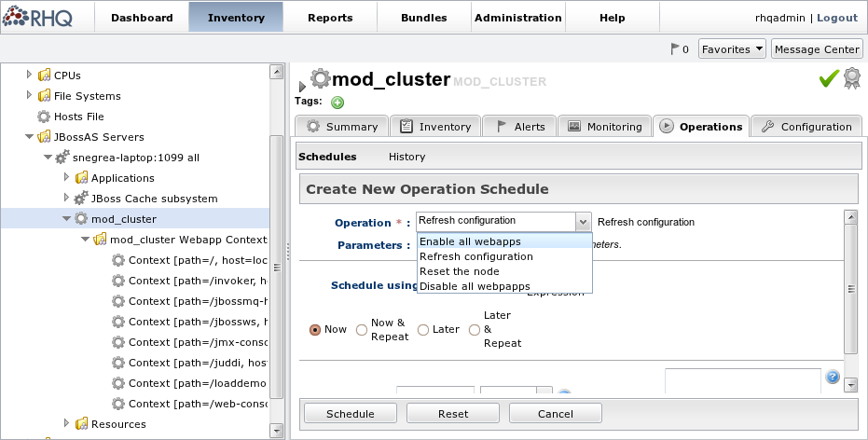Screen dimensions: 868x440
Task: Click the blue help question mark icon
Action: pos(832,377)
